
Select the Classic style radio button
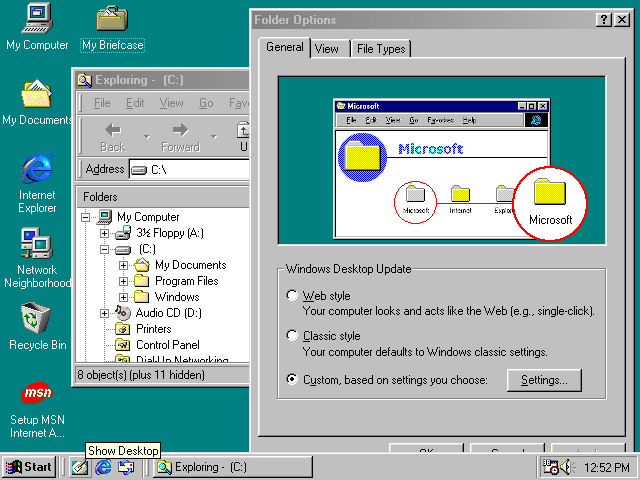pos(292,336)
